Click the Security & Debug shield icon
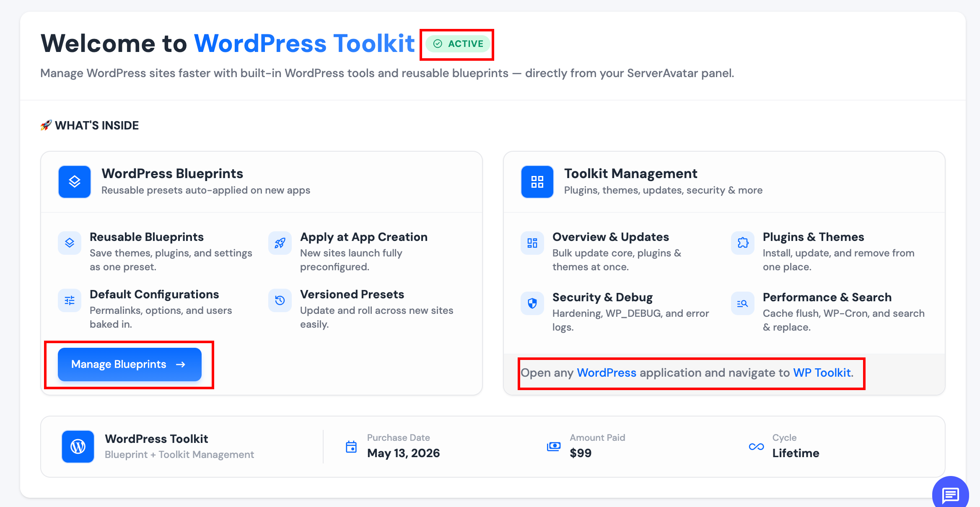Image resolution: width=980 pixels, height=507 pixels. (532, 303)
